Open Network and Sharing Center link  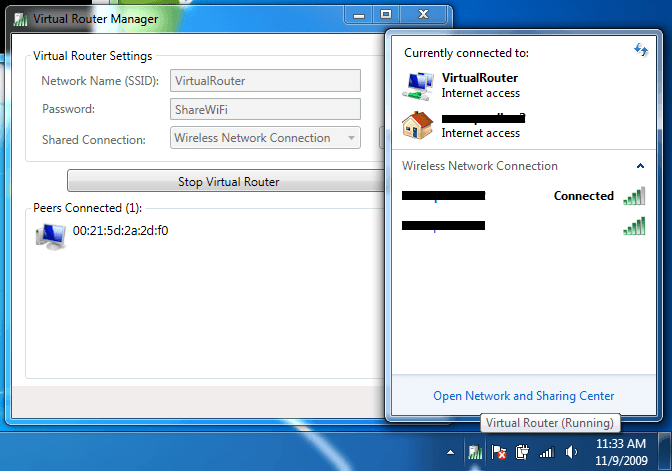(523, 396)
